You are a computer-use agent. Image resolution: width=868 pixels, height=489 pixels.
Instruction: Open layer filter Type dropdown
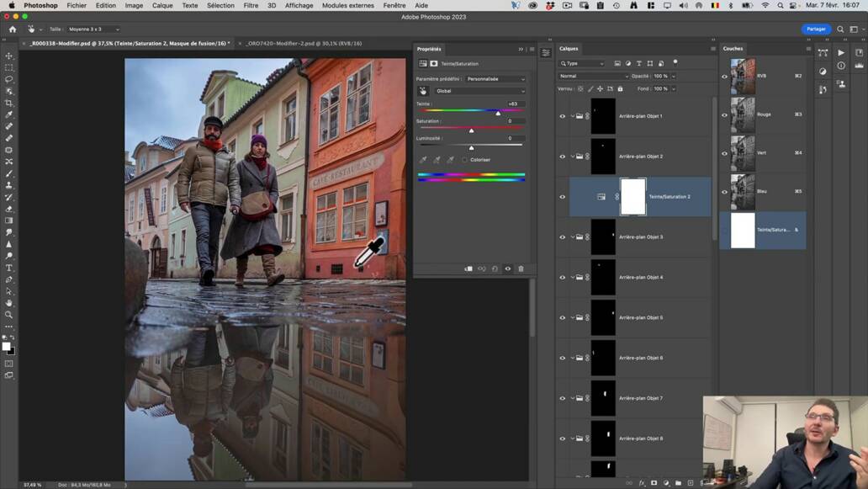582,64
